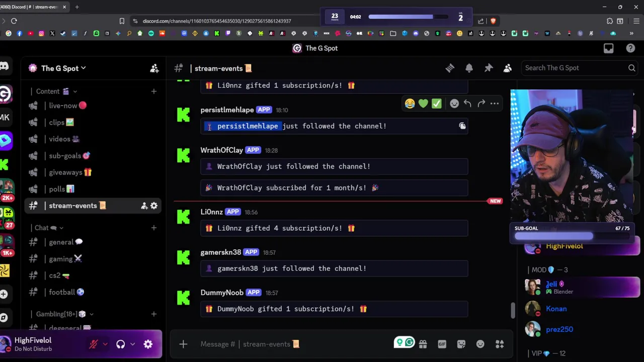
Task: Create channel in Chat category
Action: pos(154,228)
